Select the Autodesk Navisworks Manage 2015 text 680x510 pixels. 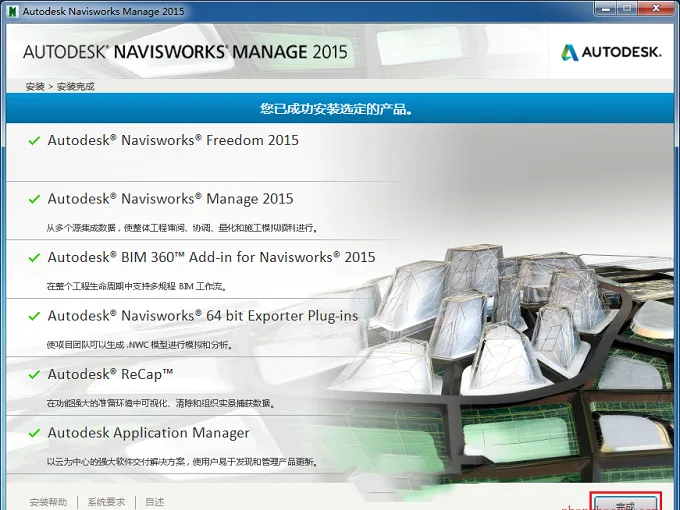click(x=170, y=199)
